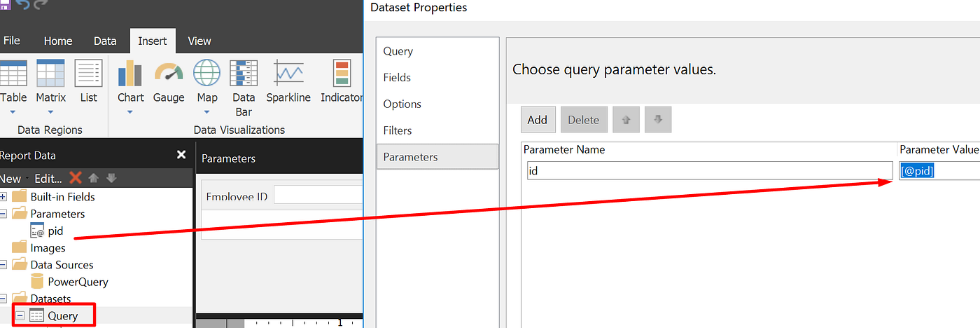Collapse the Query dataset node
Screen dimensions: 980x328
point(20,315)
